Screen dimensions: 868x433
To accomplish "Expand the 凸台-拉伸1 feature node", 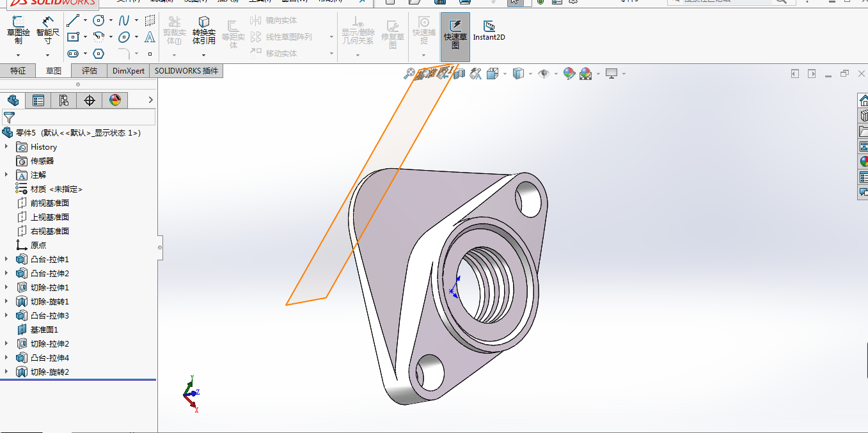I will click(6, 259).
